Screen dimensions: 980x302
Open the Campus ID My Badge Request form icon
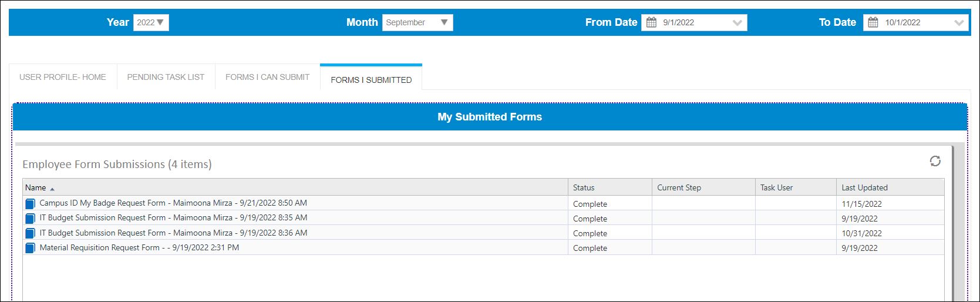point(30,204)
